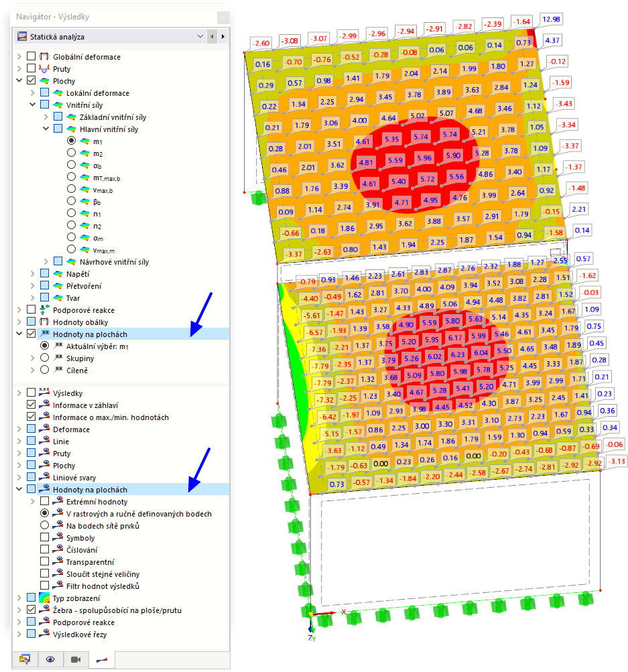
Task: Go to next result type arrow
Action: coord(223,36)
